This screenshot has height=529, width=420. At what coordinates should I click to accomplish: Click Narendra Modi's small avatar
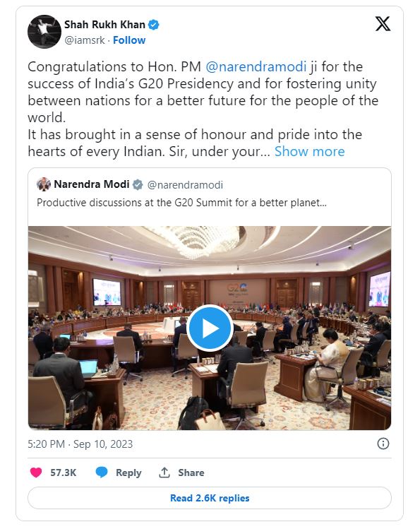point(44,184)
